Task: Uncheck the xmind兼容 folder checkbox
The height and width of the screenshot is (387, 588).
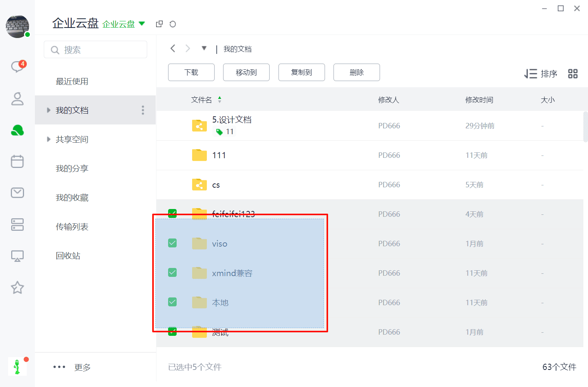Action: [172, 273]
